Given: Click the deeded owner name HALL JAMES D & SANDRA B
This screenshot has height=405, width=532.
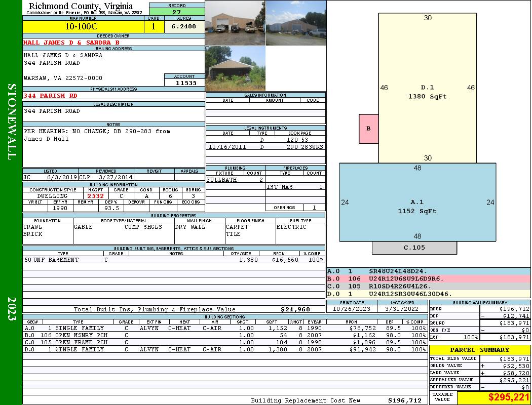Looking at the screenshot, I should tap(71, 43).
